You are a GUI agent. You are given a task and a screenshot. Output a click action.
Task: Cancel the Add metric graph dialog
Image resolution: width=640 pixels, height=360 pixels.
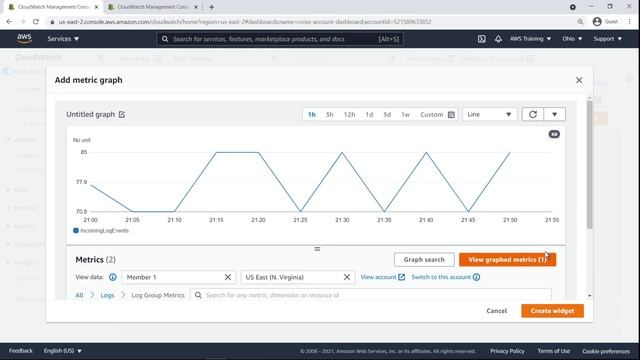click(x=497, y=311)
